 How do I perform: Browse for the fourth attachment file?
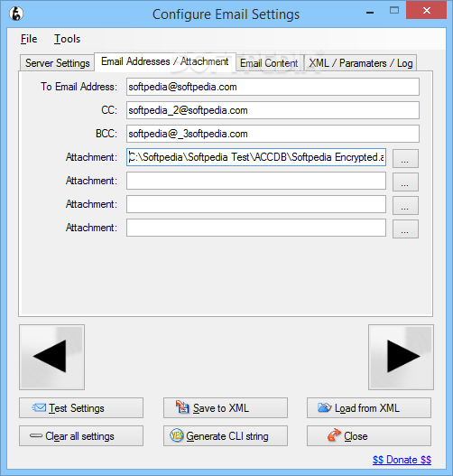pyautogui.click(x=405, y=229)
